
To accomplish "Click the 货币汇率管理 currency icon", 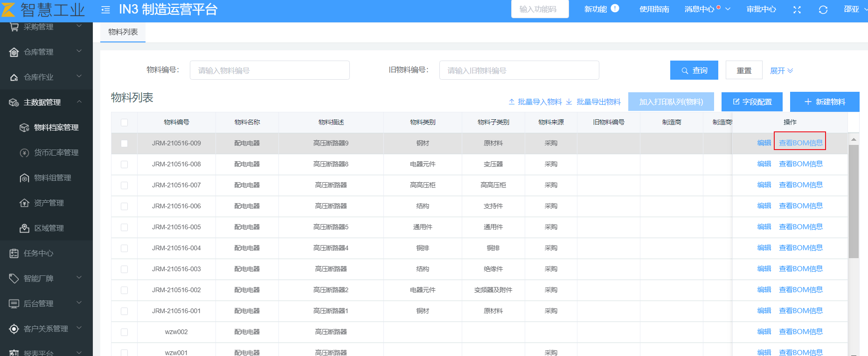I will 24,153.
